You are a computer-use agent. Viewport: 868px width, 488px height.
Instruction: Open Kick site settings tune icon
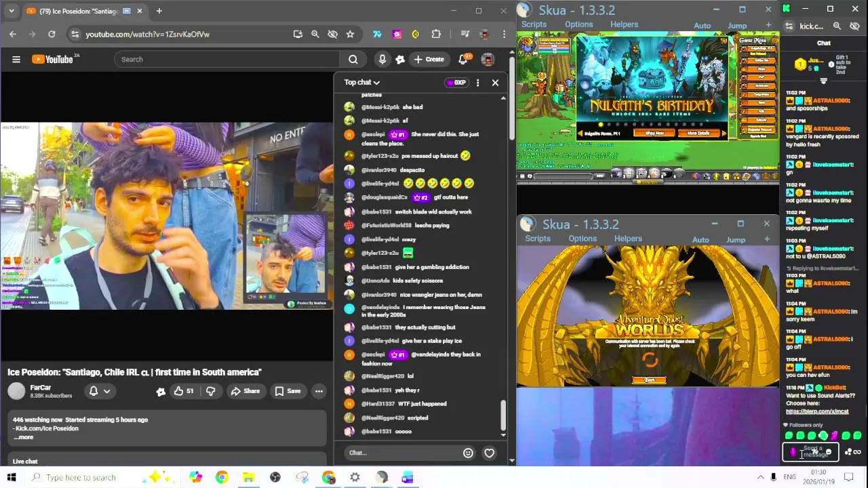click(x=789, y=26)
